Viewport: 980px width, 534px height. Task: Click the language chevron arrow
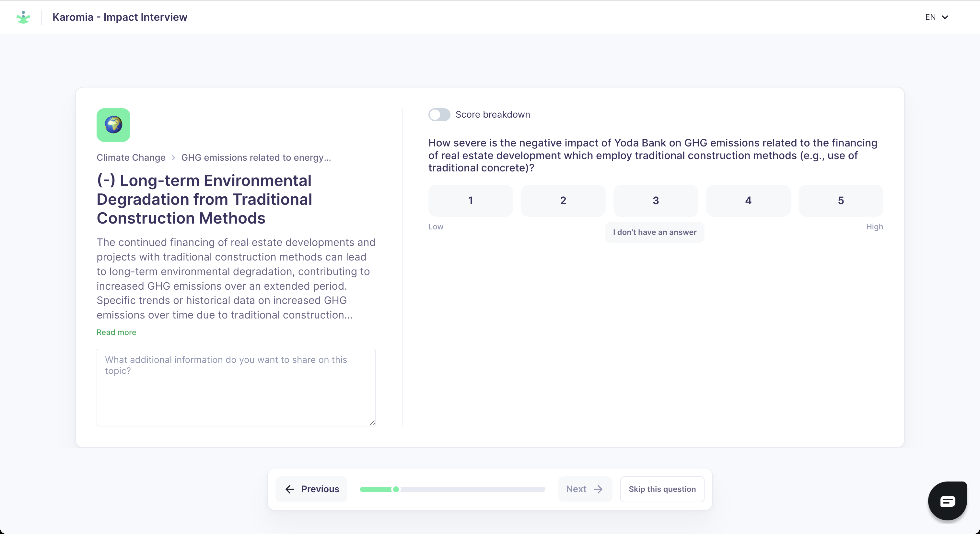click(945, 17)
